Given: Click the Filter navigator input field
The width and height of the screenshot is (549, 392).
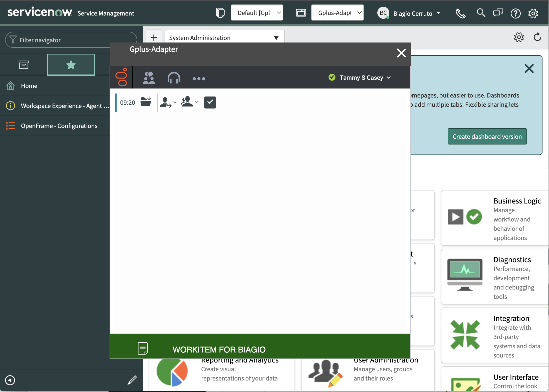Looking at the screenshot, I should tap(71, 40).
